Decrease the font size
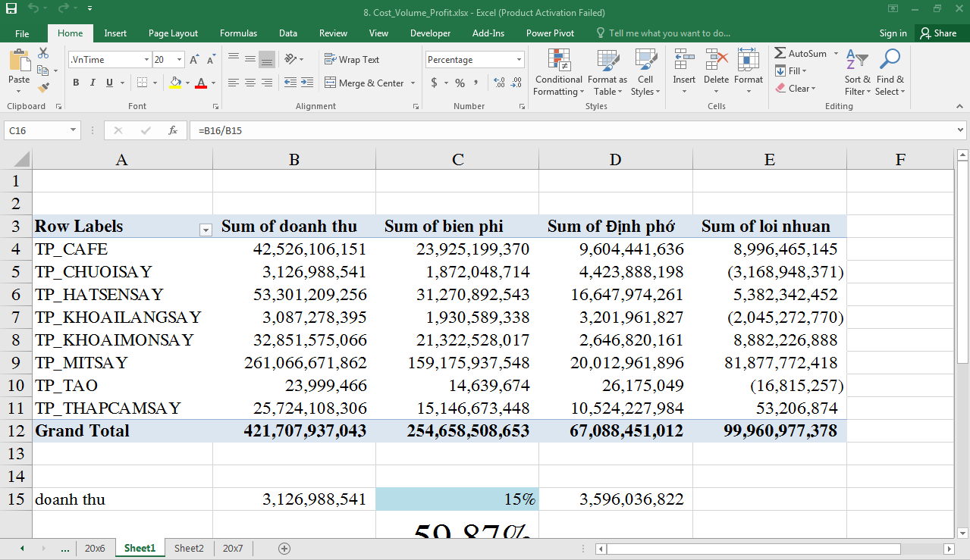This screenshot has height=560, width=970. pos(210,60)
